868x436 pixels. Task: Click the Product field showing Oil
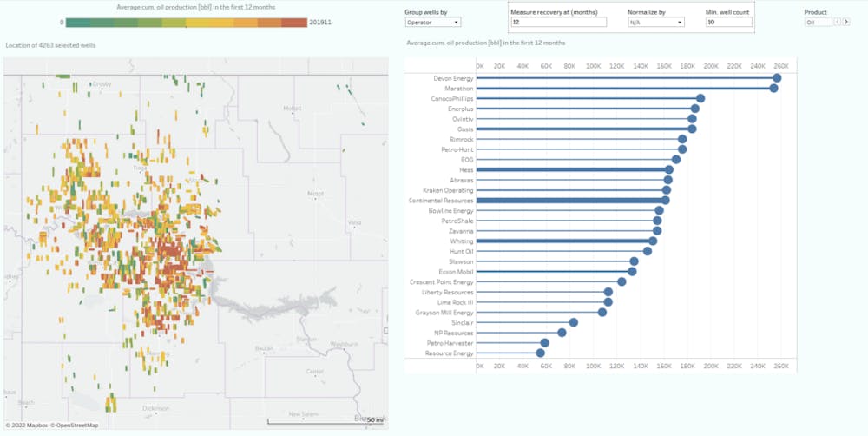[x=819, y=23]
